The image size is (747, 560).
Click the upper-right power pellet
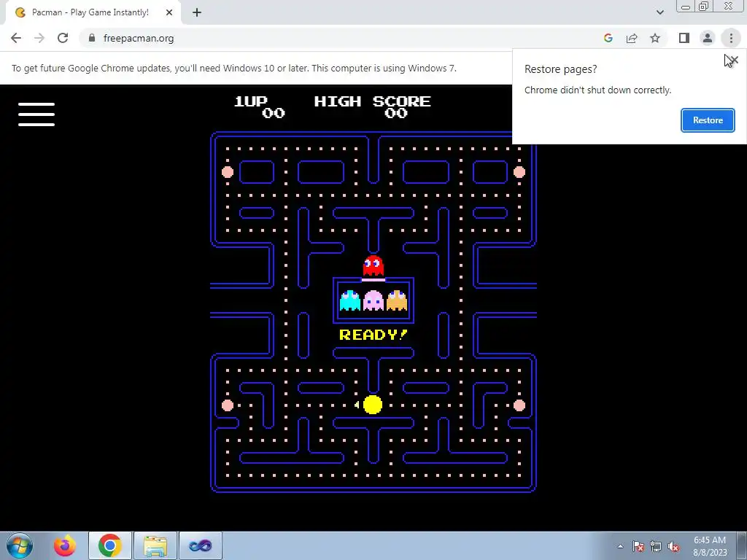[519, 172]
